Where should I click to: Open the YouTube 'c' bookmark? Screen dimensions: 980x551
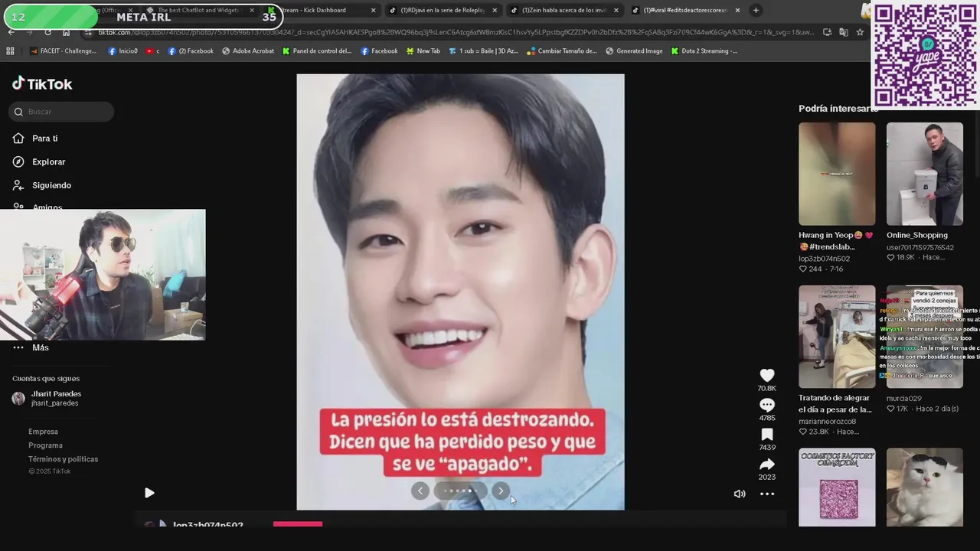pos(152,51)
